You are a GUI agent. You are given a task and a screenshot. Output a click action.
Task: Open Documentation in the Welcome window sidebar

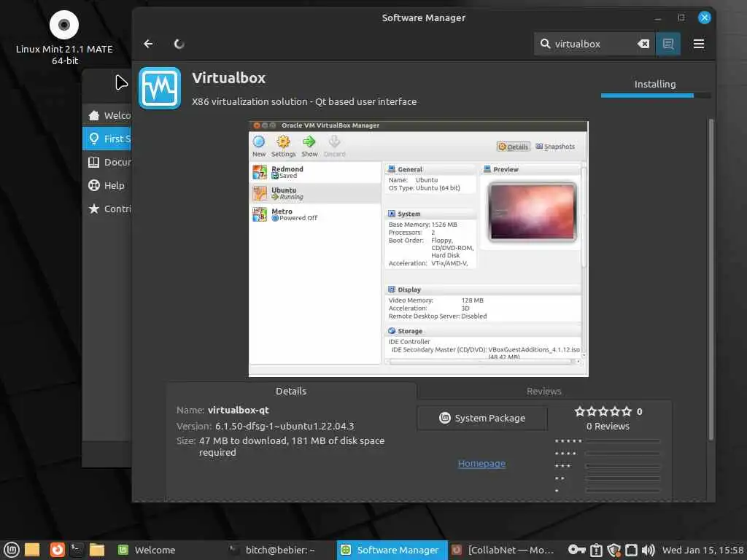click(x=107, y=162)
